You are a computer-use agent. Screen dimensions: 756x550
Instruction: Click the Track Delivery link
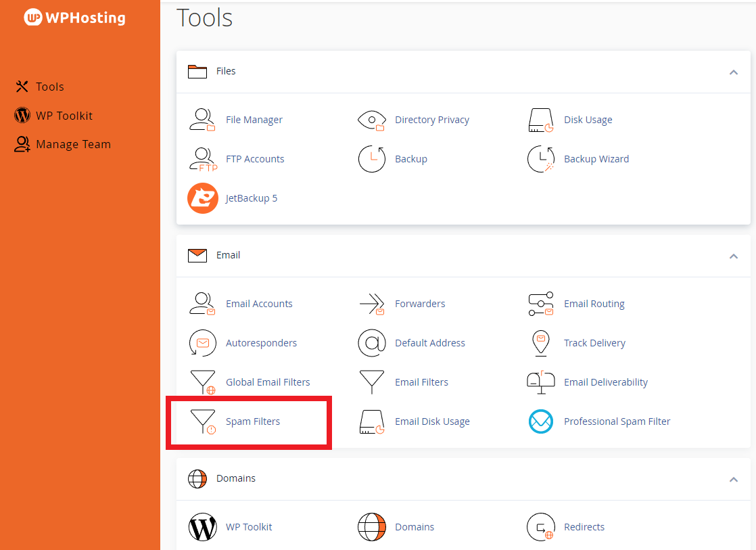(594, 343)
